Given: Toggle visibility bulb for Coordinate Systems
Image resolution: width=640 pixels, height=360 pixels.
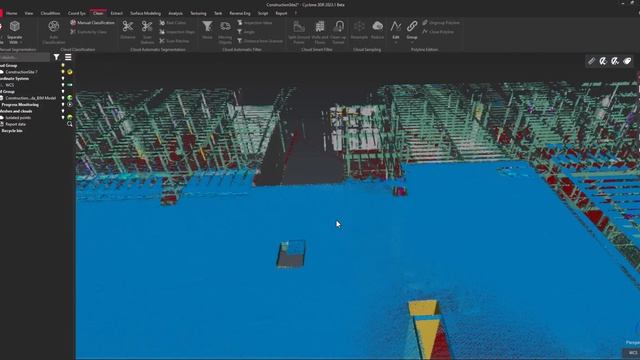Looking at the screenshot, I should pos(63,78).
